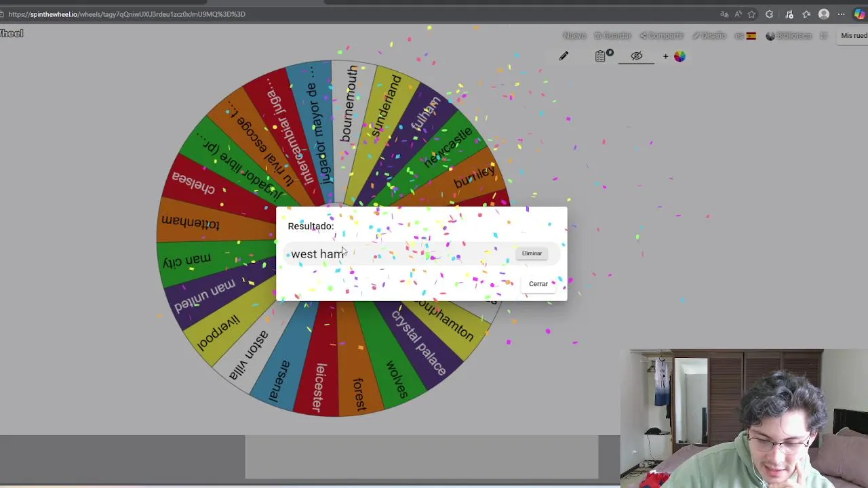The width and height of the screenshot is (868, 488).
Task: Click the newcastle wheel segment
Action: (x=448, y=148)
